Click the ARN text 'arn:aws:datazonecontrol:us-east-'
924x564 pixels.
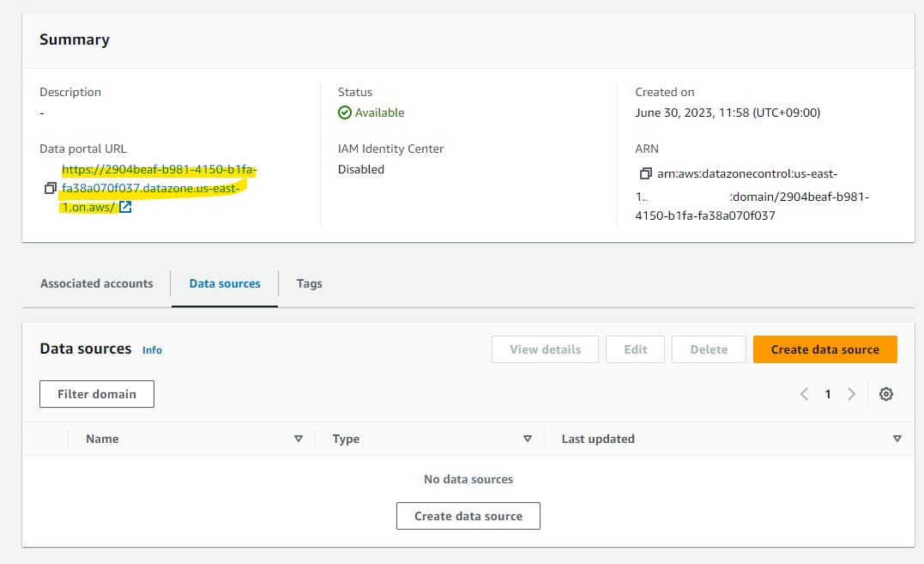pos(747,174)
